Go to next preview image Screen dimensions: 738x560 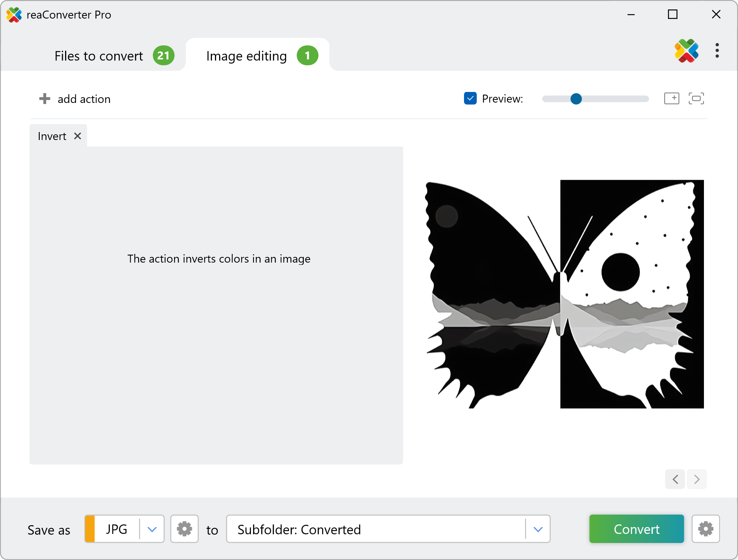697,479
